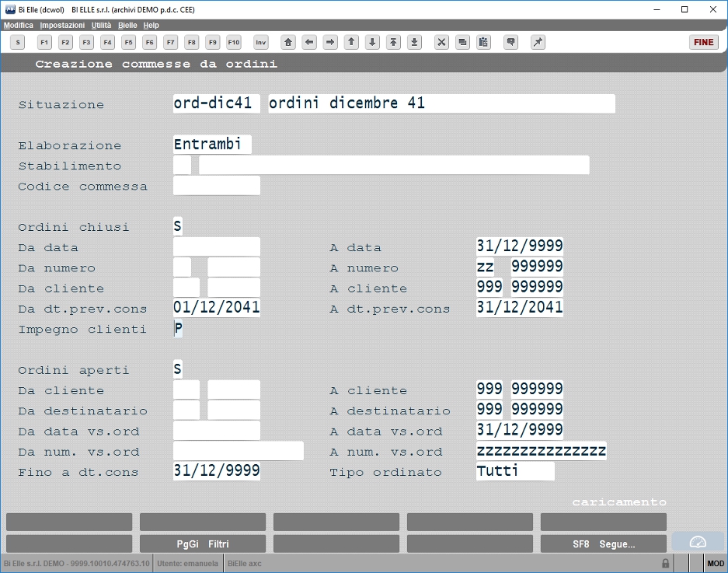The image size is (728, 573).
Task: Click the up arrow toolbar icon
Action: (351, 42)
